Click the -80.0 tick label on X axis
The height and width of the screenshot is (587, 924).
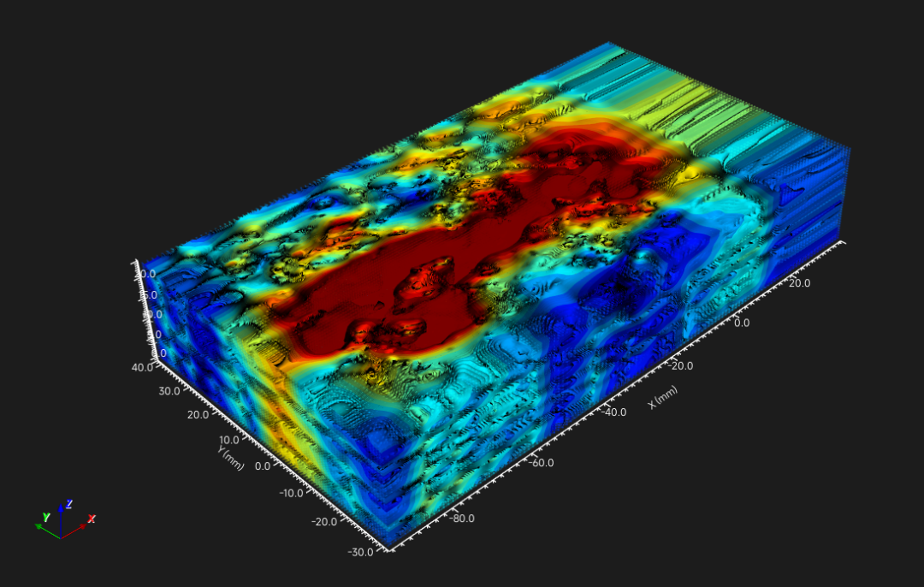coord(461,519)
